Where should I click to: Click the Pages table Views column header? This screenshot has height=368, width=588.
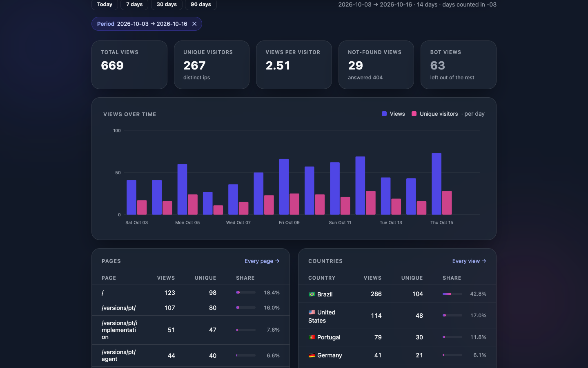(166, 278)
